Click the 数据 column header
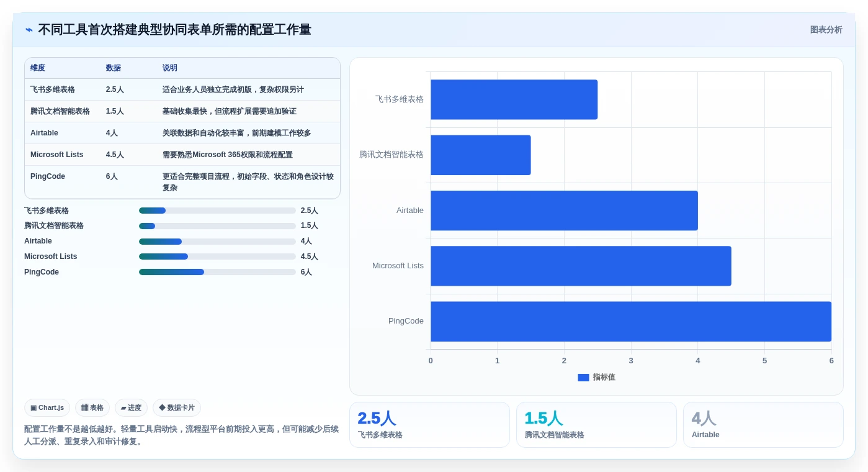Image resolution: width=868 pixels, height=472 pixels. [x=114, y=68]
